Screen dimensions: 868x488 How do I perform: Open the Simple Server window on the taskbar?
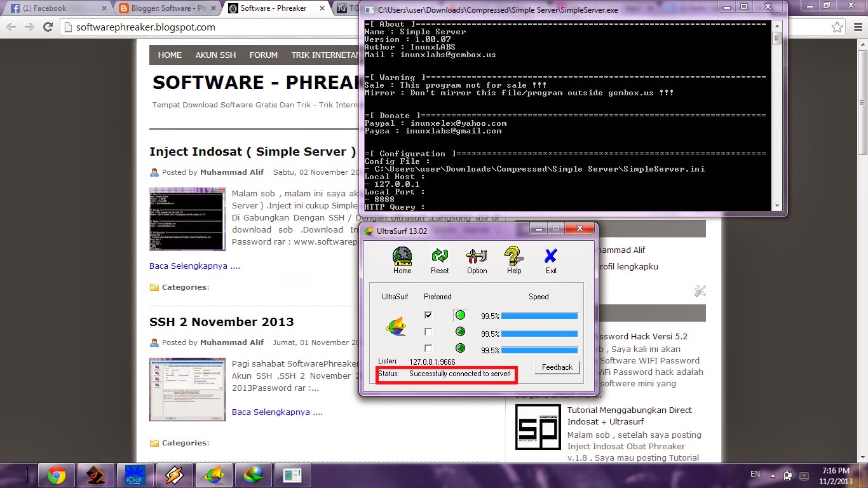point(292,475)
